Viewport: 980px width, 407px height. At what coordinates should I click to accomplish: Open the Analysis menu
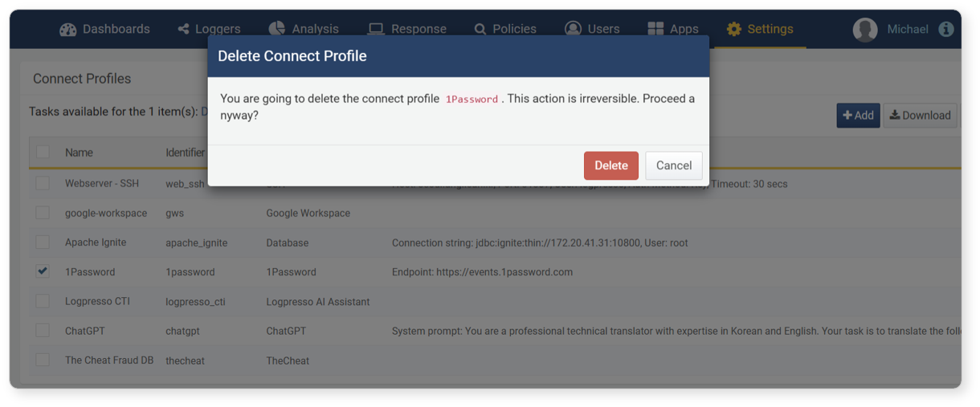tap(304, 29)
